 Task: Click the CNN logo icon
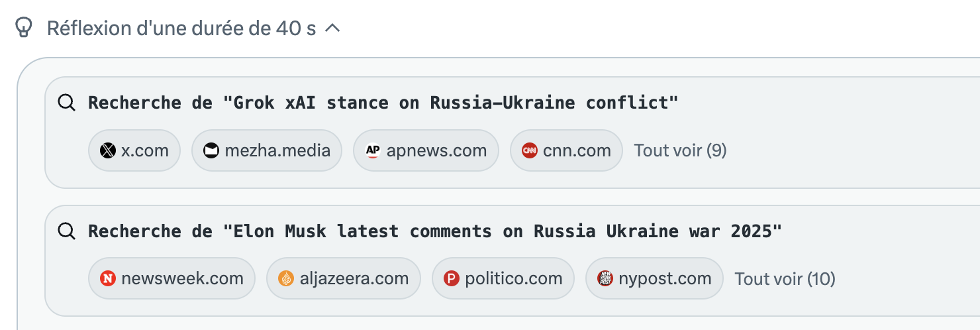(x=529, y=150)
